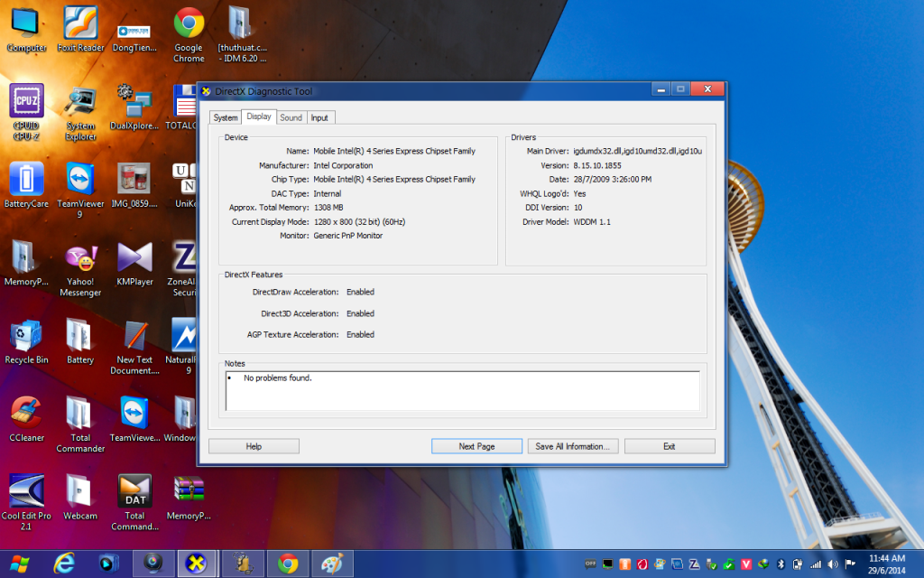The image size is (924, 578).
Task: Open the Input tab
Action: pyautogui.click(x=320, y=117)
